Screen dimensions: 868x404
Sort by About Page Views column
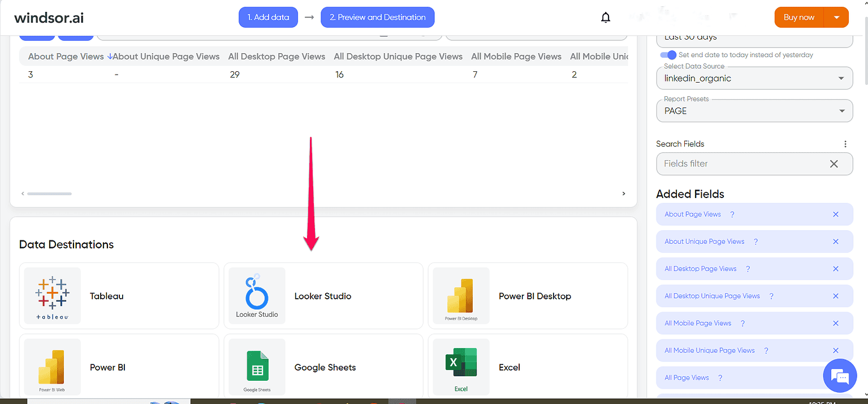tap(66, 56)
